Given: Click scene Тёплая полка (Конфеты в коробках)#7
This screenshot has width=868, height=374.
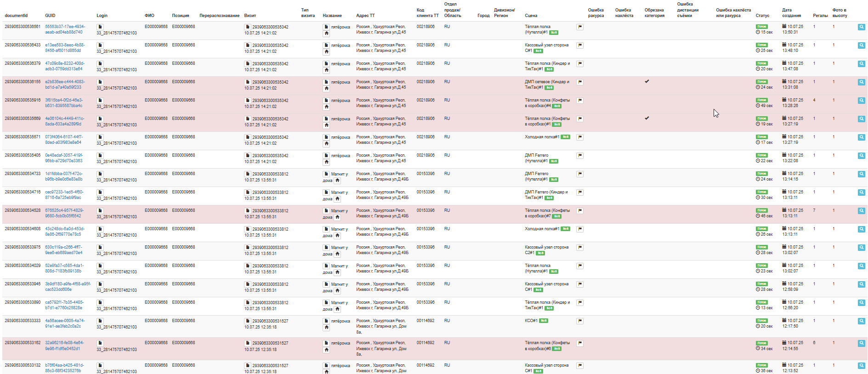Looking at the screenshot, I should click(547, 213).
